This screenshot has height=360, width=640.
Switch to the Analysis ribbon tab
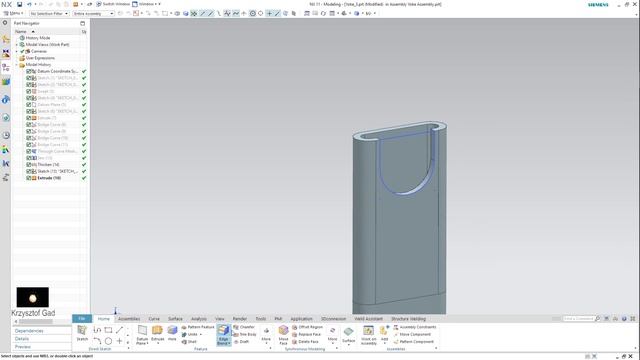(199, 319)
